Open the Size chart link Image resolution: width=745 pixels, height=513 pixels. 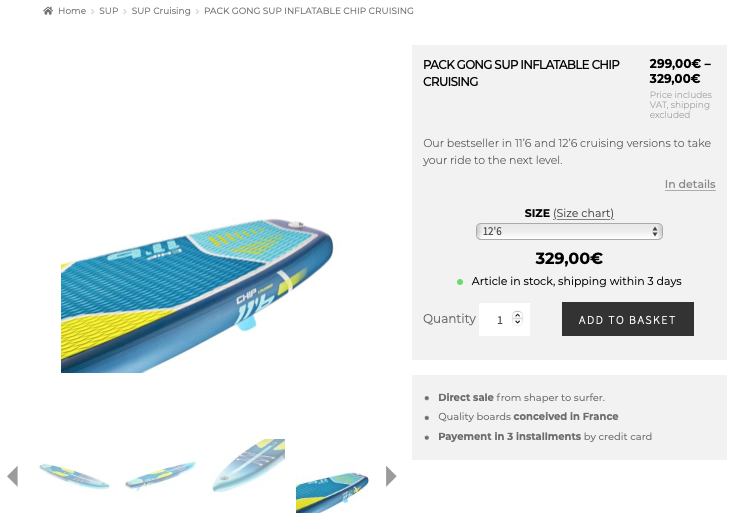point(583,213)
